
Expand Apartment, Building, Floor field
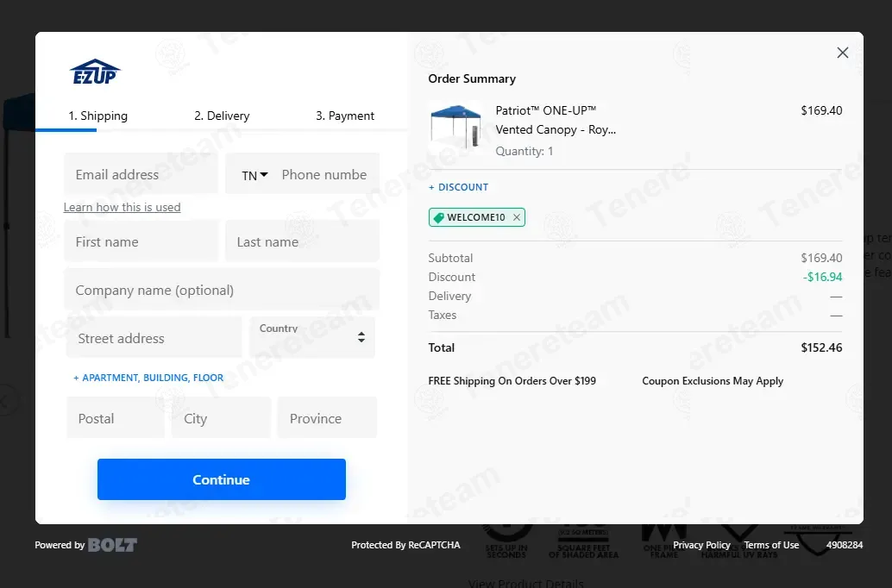pyautogui.click(x=148, y=378)
